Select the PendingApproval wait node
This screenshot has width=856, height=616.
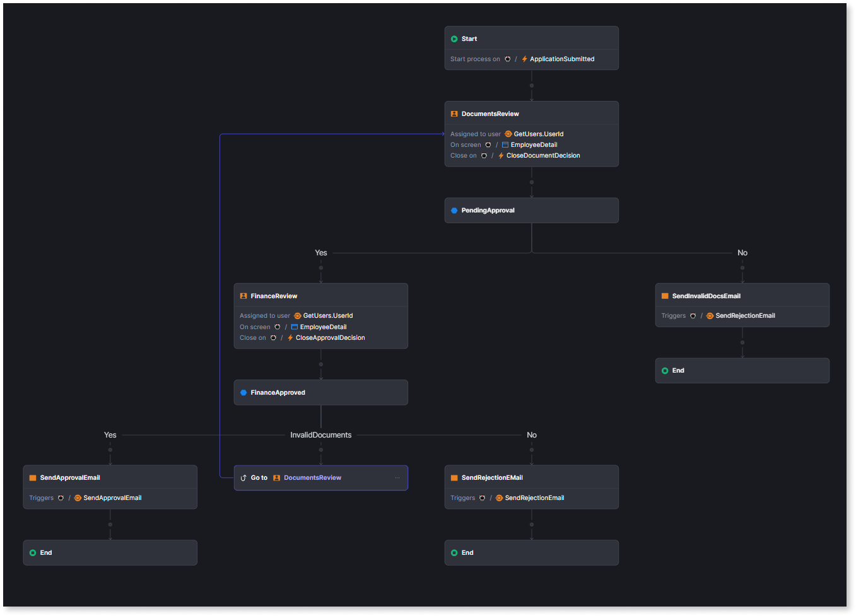click(x=531, y=210)
